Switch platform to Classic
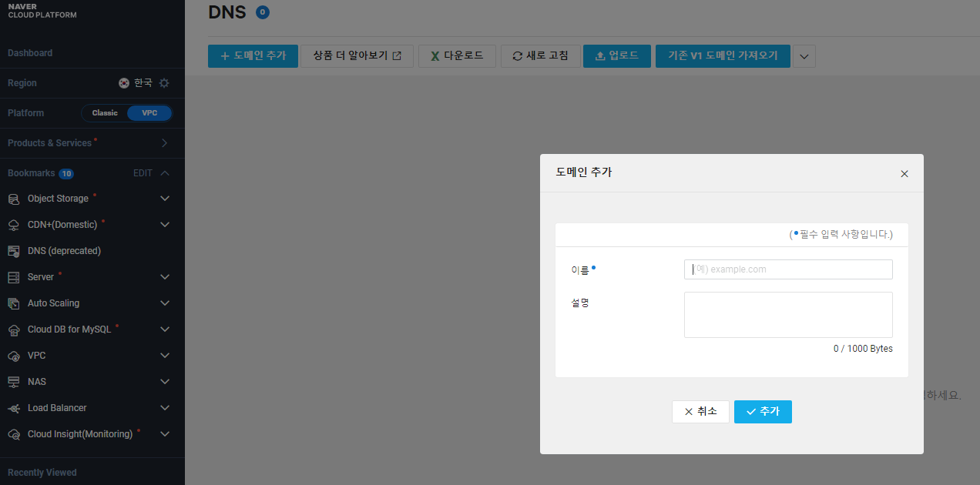Screen dimensions: 980x485 click(x=104, y=112)
